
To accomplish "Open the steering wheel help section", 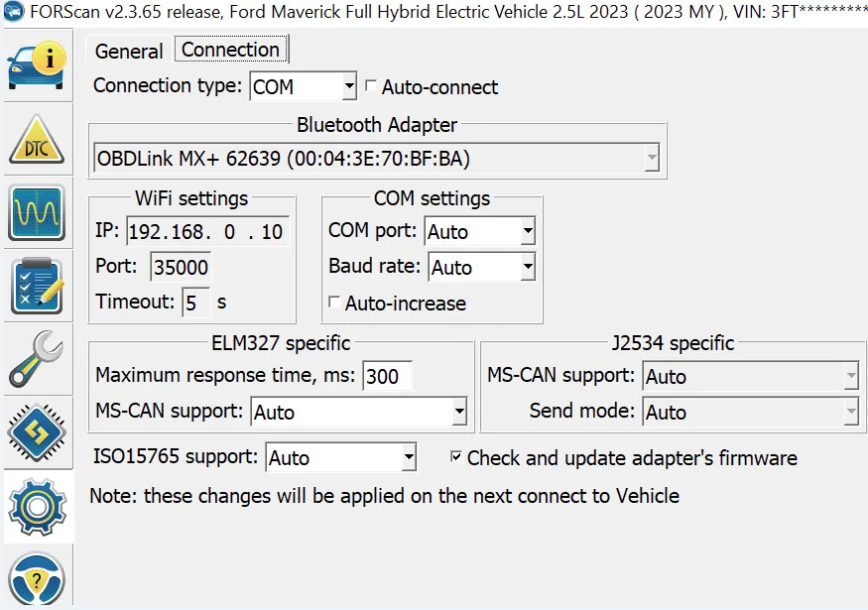I will tap(36, 578).
